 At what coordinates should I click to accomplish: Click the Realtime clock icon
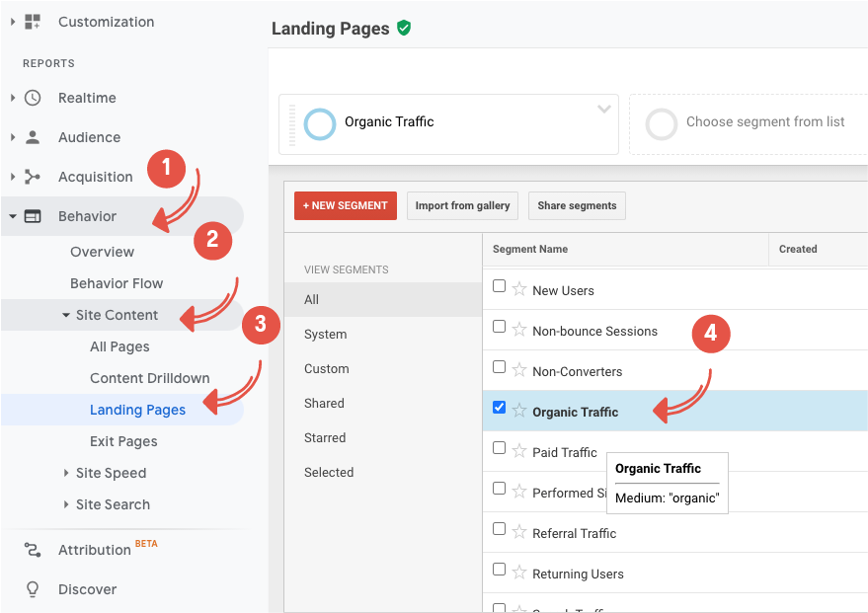pyautogui.click(x=33, y=98)
